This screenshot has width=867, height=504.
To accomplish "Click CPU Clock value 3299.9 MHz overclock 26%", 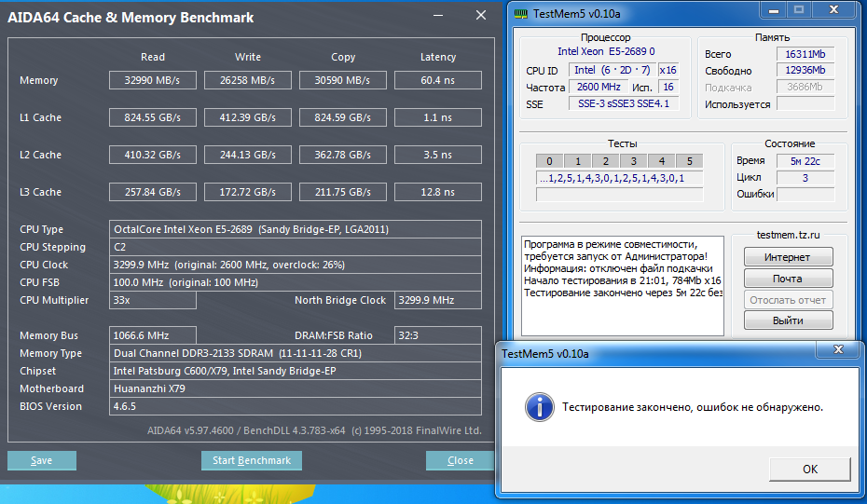I will (x=296, y=265).
